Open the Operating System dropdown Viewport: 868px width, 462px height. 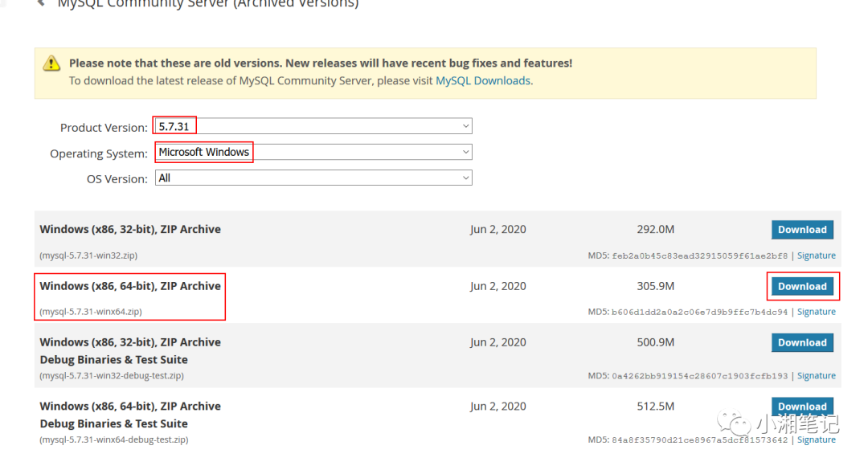tap(313, 152)
